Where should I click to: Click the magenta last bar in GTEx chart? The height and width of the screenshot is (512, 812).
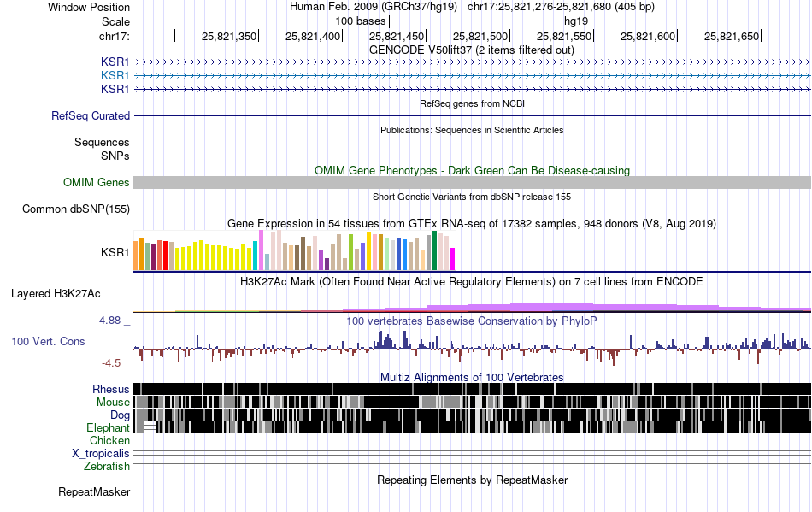point(453,259)
